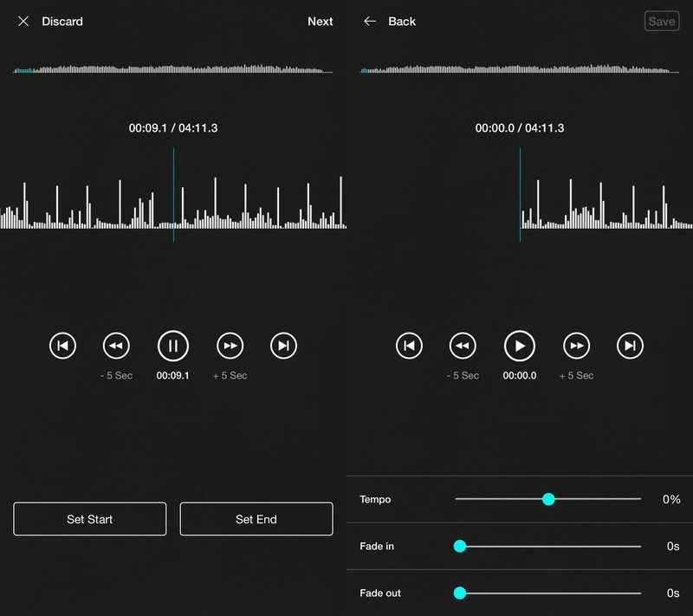Click Set End button
This screenshot has height=616, width=693.
[x=256, y=519]
